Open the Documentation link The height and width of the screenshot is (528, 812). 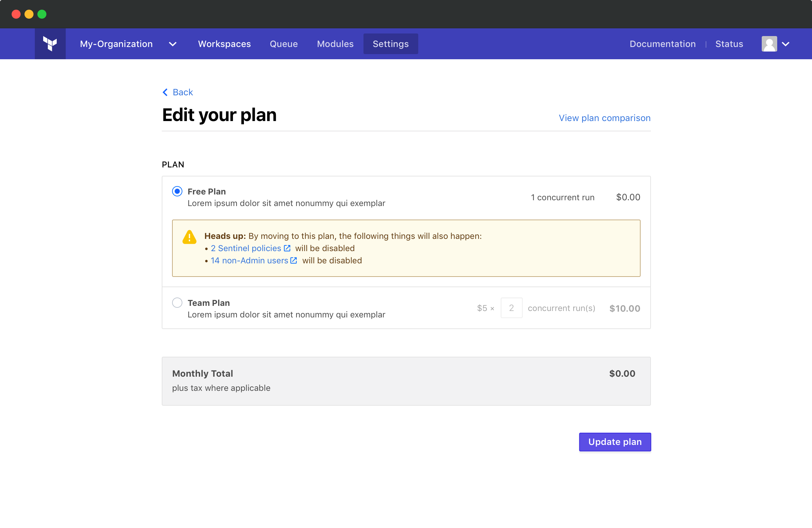662,44
